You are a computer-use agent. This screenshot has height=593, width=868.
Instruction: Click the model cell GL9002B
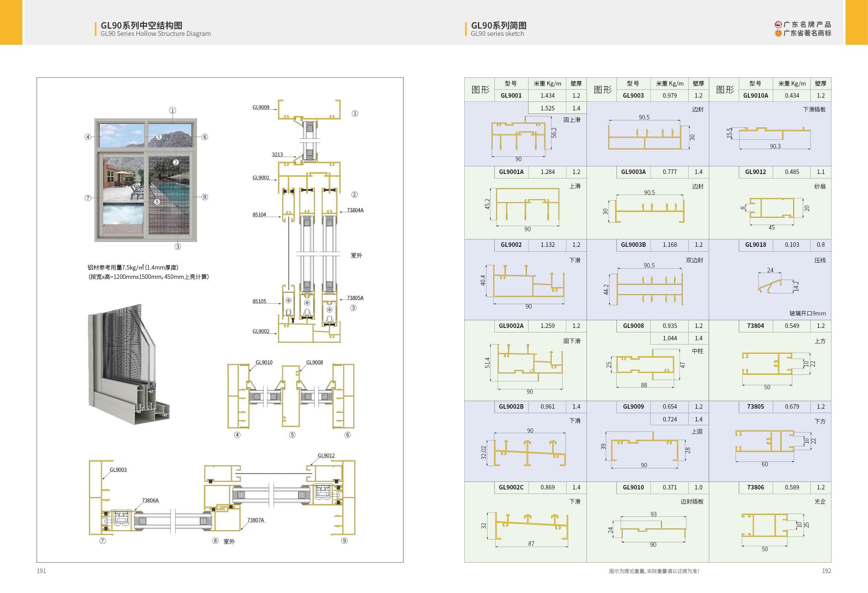point(511,407)
